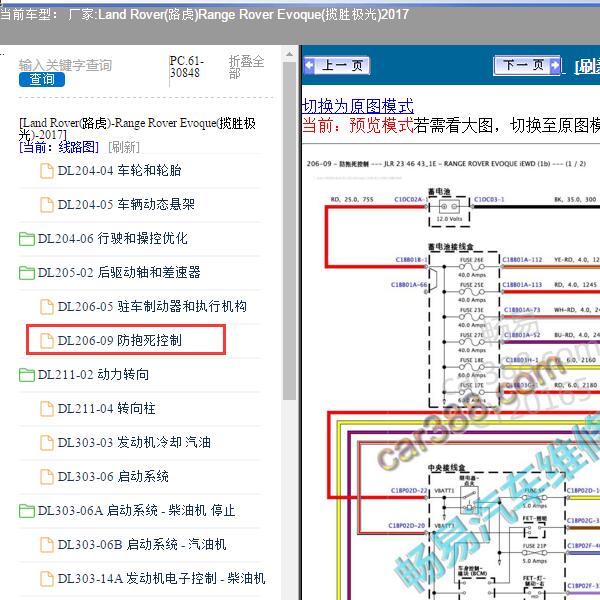The height and width of the screenshot is (600, 600).
Task: Click page icon beside DL211-04 转向柱
Action: coord(47,409)
